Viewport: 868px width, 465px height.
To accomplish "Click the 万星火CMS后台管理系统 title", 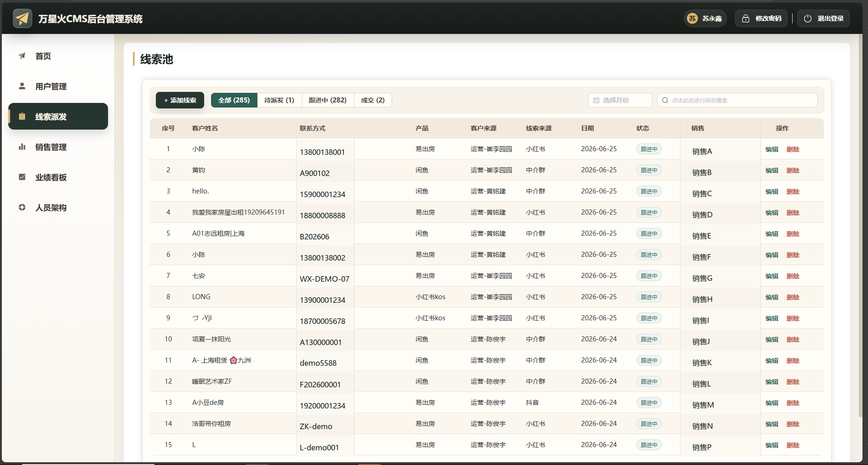I will click(x=91, y=19).
